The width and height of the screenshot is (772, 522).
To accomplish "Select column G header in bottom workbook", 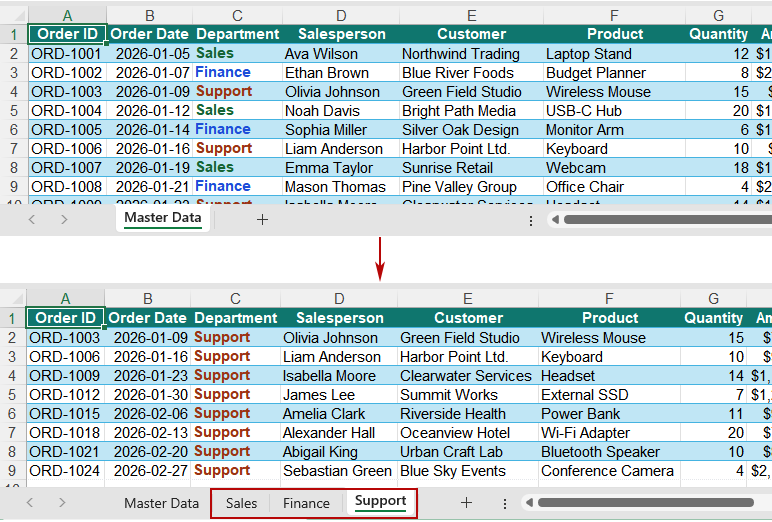I will (713, 298).
